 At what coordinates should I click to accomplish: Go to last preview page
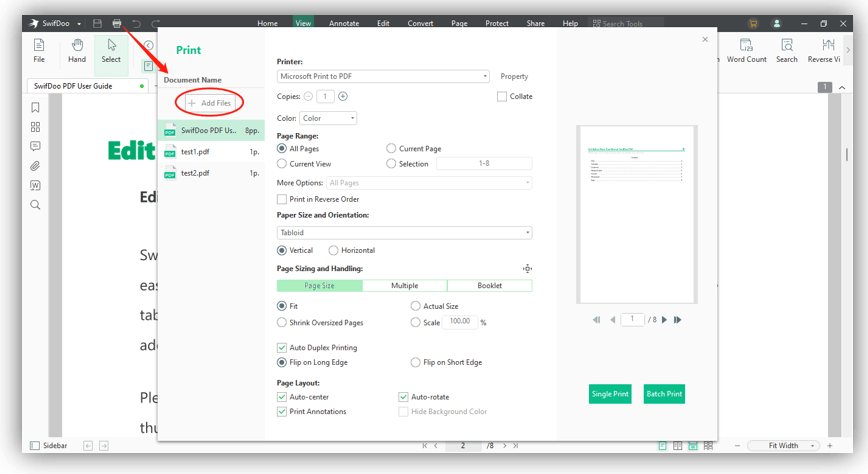[x=678, y=320]
